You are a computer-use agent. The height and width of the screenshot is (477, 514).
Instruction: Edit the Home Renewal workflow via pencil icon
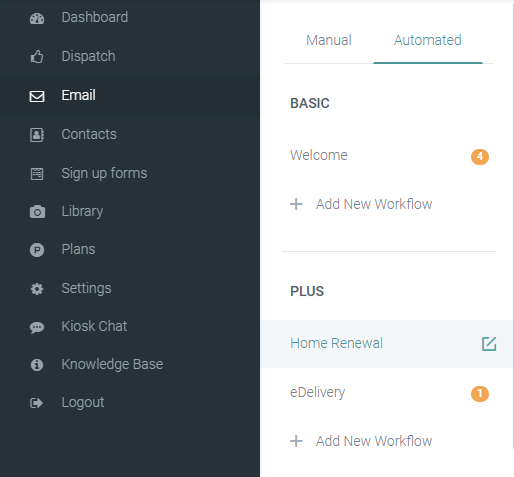489,344
